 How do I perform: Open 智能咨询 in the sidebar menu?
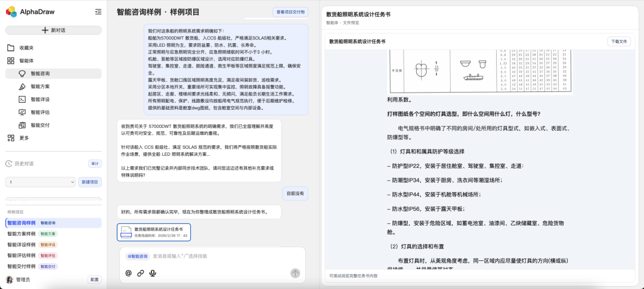coord(54,73)
